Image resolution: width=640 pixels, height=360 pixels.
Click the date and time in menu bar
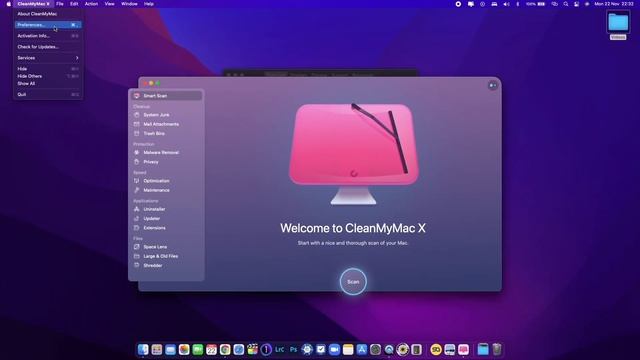(x=614, y=4)
